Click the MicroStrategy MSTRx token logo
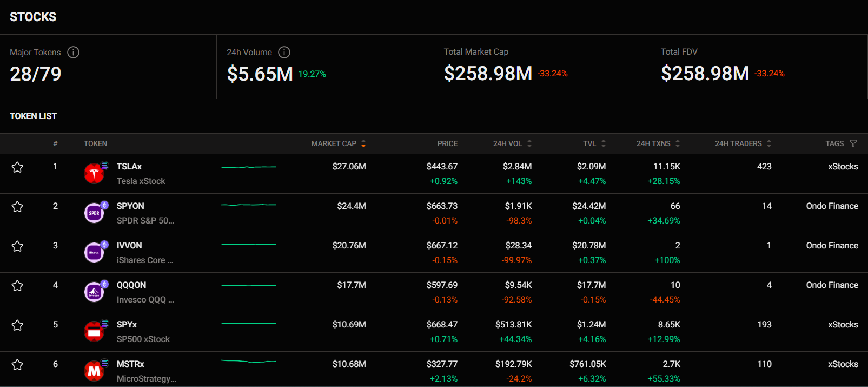The image size is (868, 387). point(95,371)
